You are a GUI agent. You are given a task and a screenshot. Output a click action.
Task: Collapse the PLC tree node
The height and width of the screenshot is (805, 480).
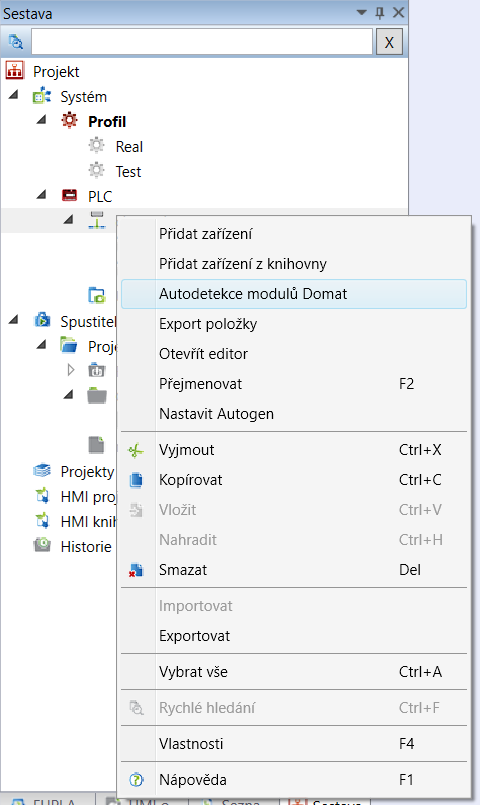click(42, 195)
